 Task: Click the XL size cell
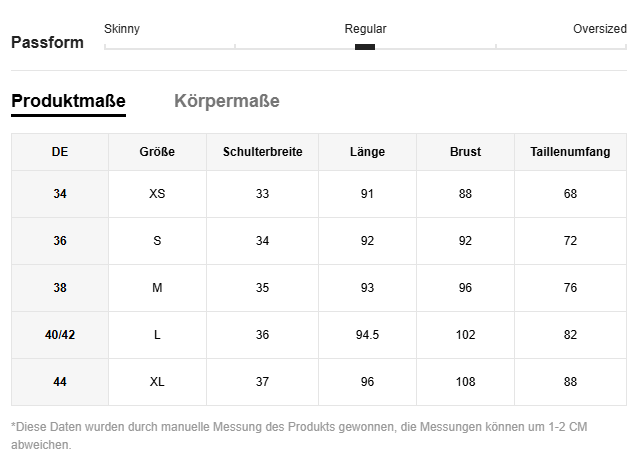click(x=157, y=382)
